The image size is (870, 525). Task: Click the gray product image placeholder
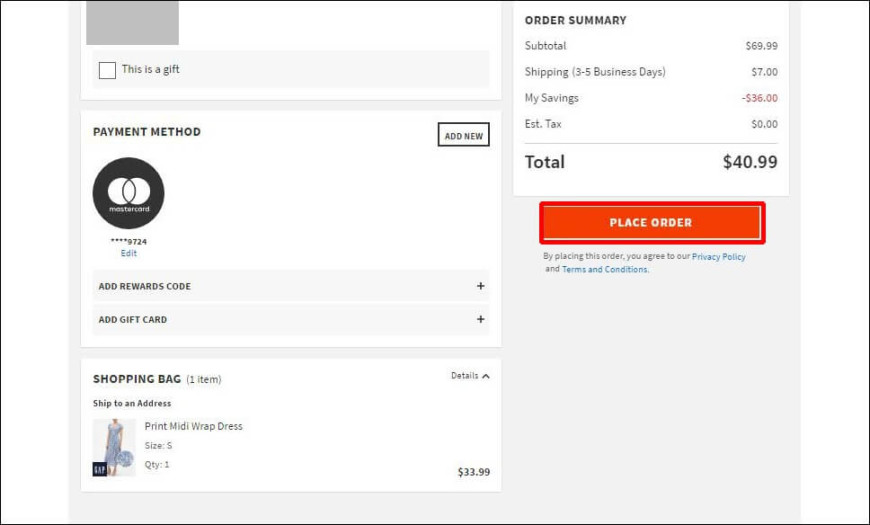(x=132, y=22)
